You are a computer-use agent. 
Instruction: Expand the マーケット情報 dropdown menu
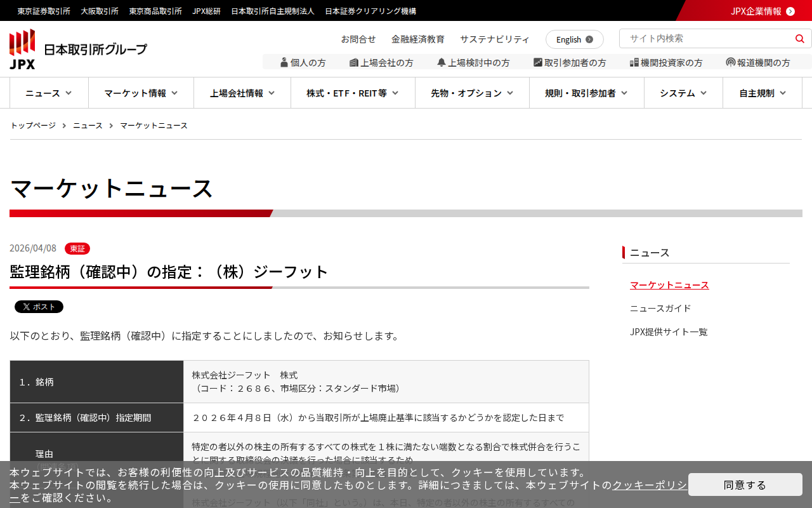(141, 93)
